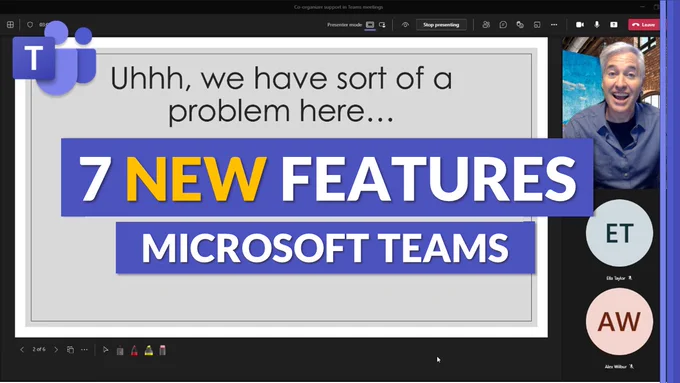
Task: Open the meeting chat icon
Action: (x=503, y=25)
